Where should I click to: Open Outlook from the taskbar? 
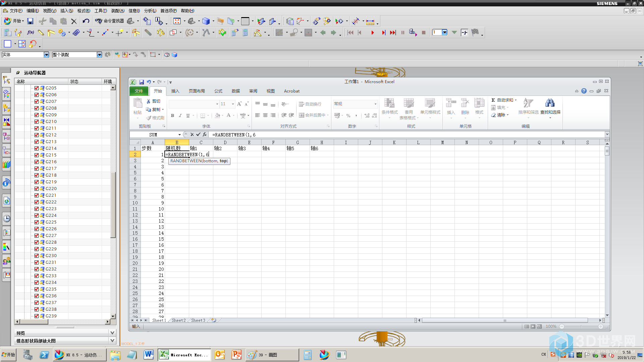[220, 355]
